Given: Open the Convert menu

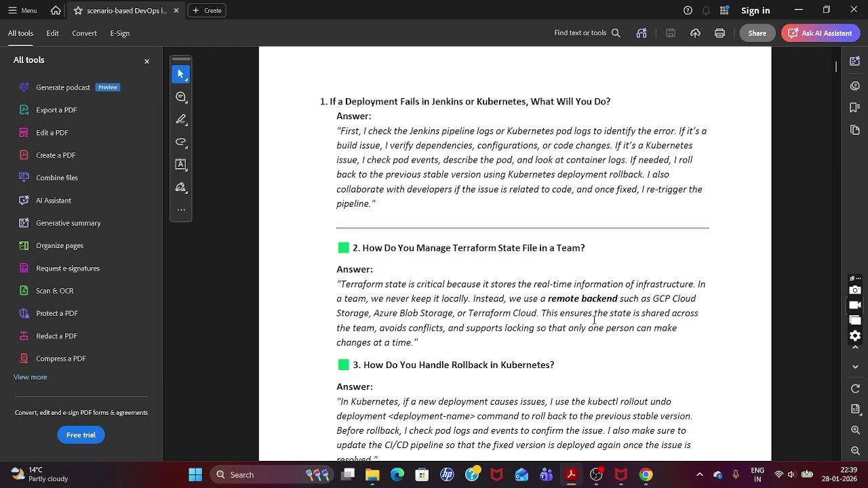Looking at the screenshot, I should click(84, 33).
